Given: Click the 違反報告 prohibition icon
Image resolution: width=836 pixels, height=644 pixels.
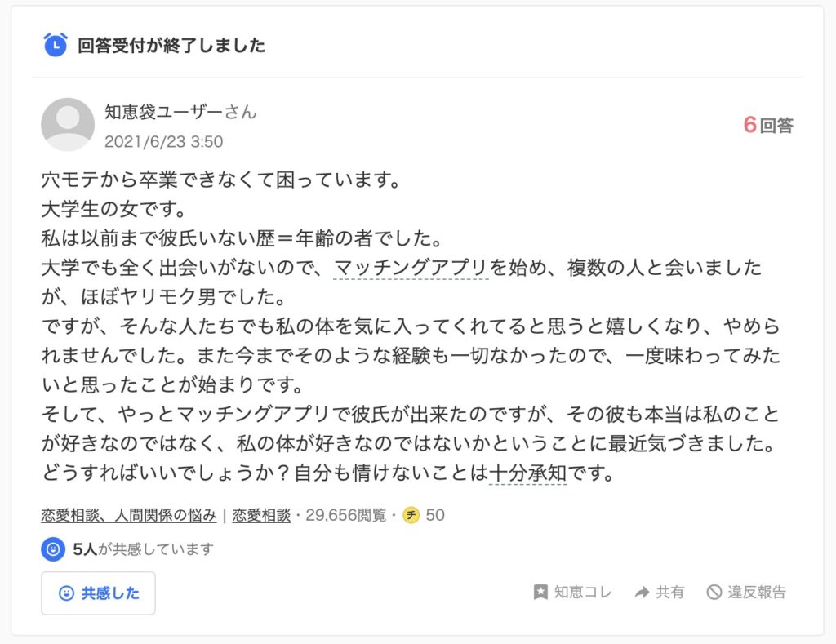Looking at the screenshot, I should pyautogui.click(x=714, y=593).
